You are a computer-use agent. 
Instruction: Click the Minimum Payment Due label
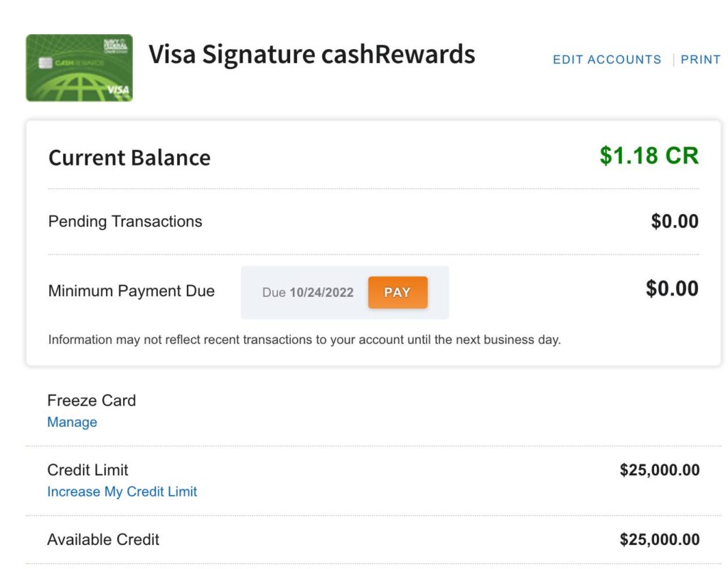coord(132,291)
